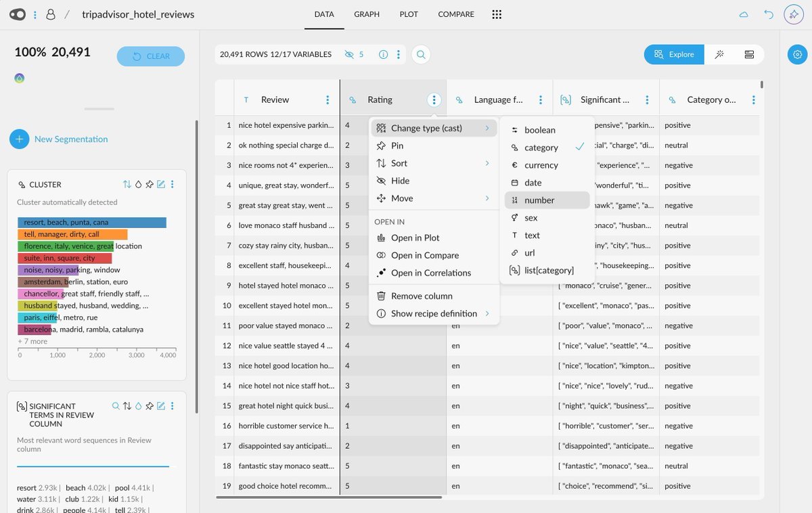
Task: Open the three-dot menu beside the app logo
Action: coord(35,14)
